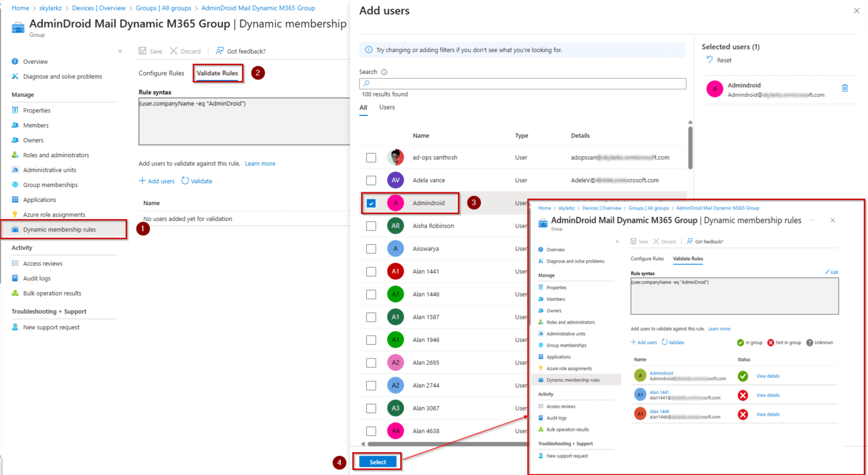Click View details for Alan 1441
Viewport: 868px width, 475px height.
pos(768,395)
